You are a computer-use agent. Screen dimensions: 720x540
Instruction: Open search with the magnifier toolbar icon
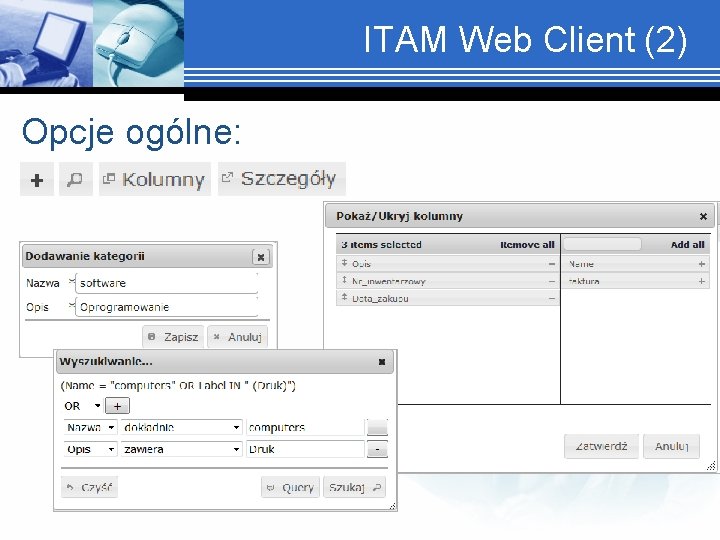click(x=76, y=180)
